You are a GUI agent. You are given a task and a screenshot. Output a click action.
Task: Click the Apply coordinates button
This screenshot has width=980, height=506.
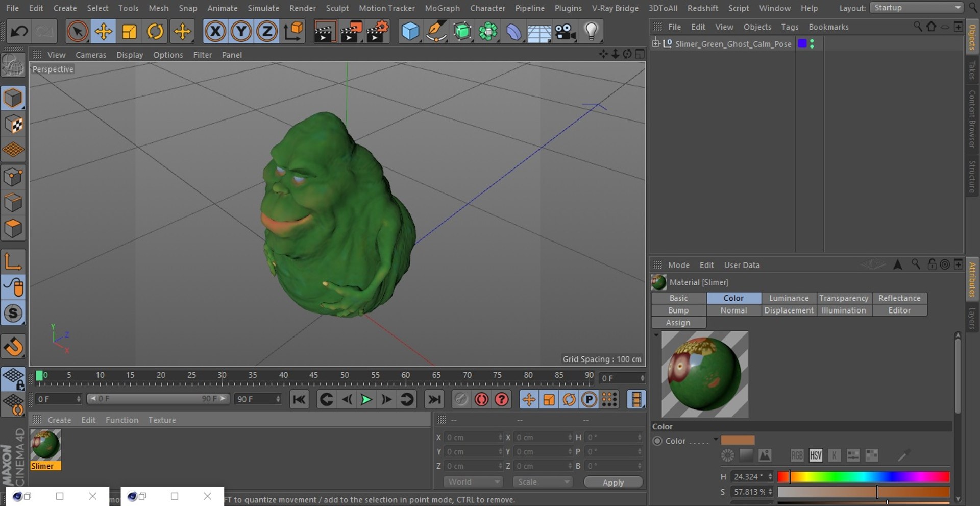(613, 483)
